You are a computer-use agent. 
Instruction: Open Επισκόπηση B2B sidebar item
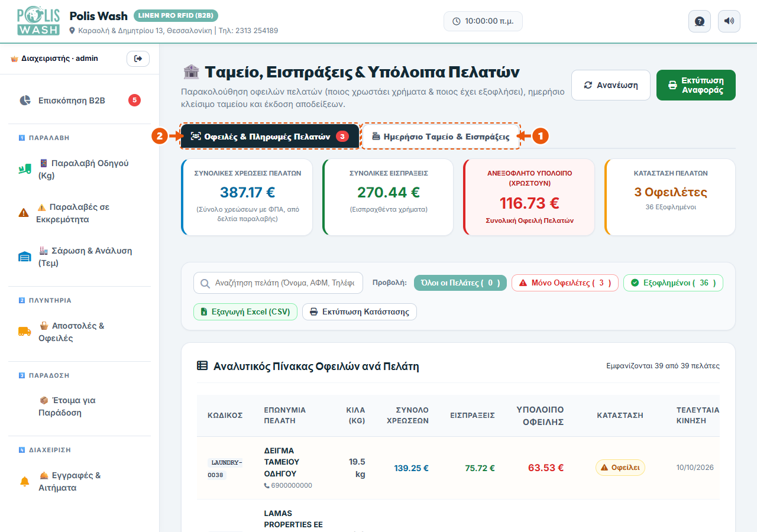tap(79, 100)
